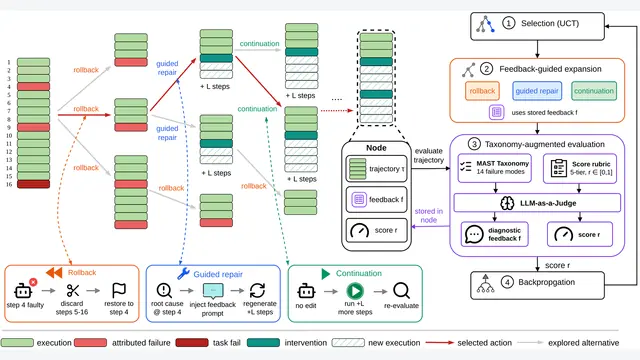Click the 're-evaluate' caption
The height and width of the screenshot is (360, 640).
(401, 306)
